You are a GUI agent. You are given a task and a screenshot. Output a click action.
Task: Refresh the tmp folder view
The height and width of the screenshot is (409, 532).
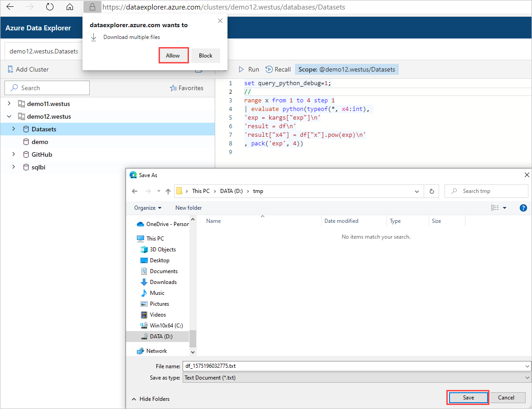431,191
